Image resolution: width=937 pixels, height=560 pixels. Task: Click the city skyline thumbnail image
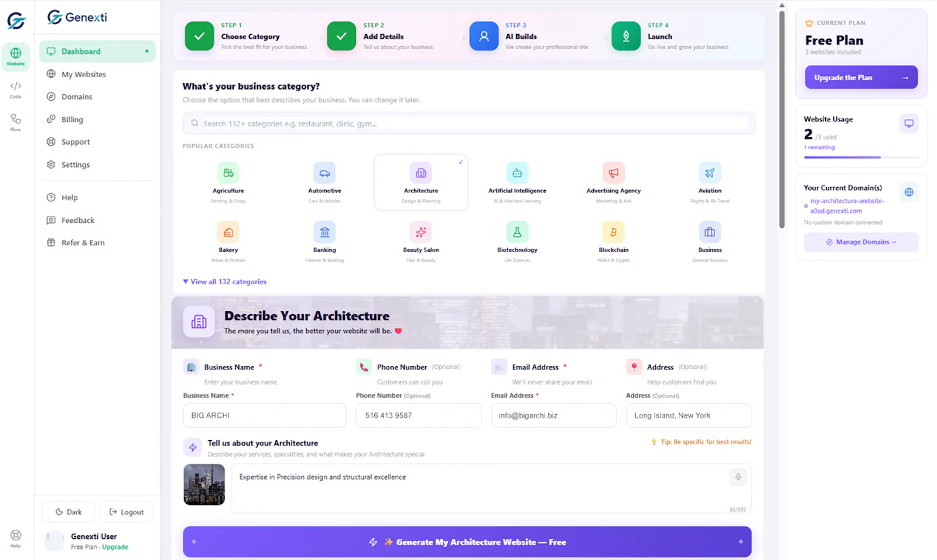coord(204,485)
